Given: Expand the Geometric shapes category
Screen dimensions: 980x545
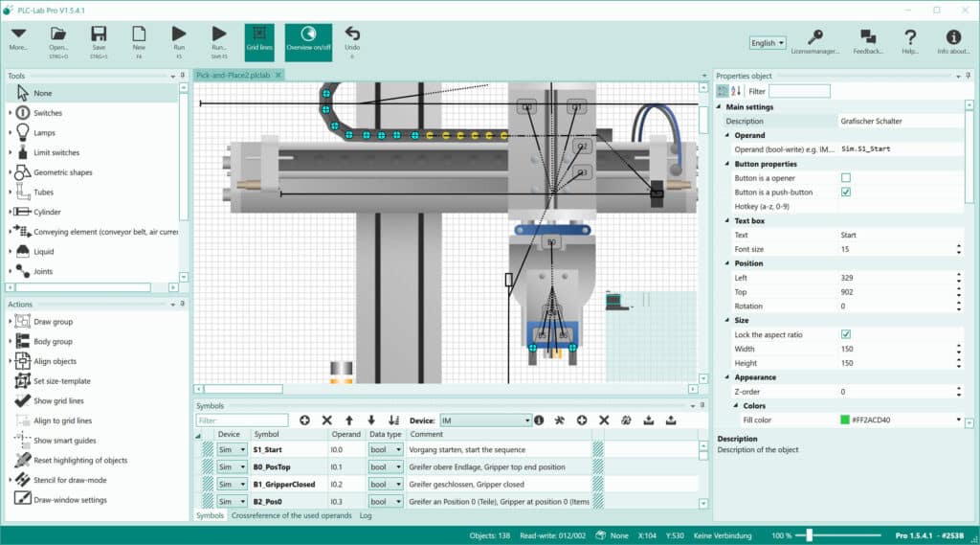Looking at the screenshot, I should coord(10,172).
